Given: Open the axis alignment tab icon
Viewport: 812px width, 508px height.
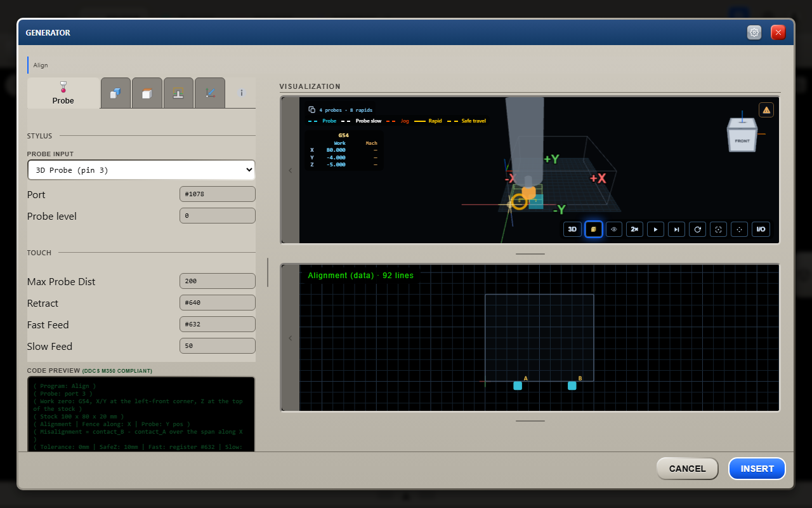Looking at the screenshot, I should 210,93.
